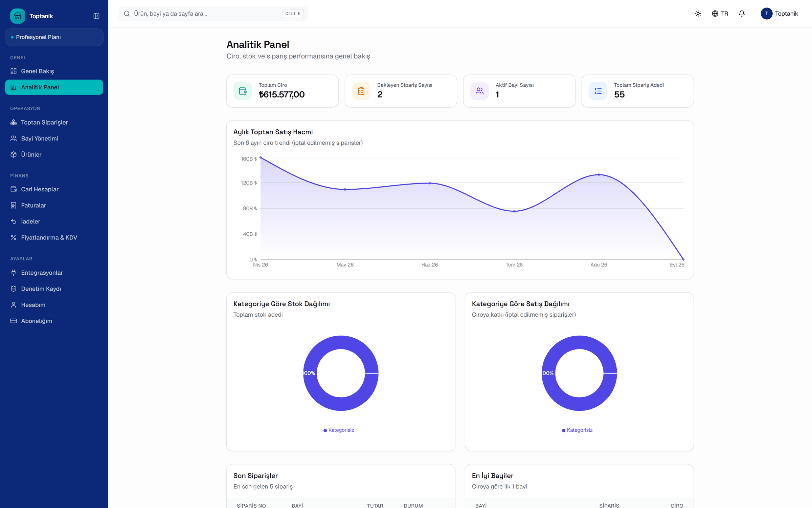Open notifications with the bell icon
Image resolution: width=812 pixels, height=508 pixels.
742,14
